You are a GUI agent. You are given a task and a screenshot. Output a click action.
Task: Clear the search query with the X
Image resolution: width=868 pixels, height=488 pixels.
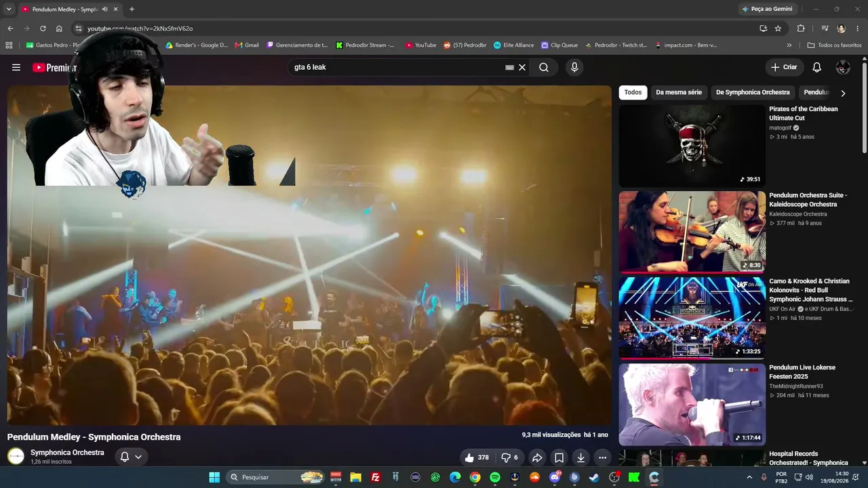[x=522, y=67]
